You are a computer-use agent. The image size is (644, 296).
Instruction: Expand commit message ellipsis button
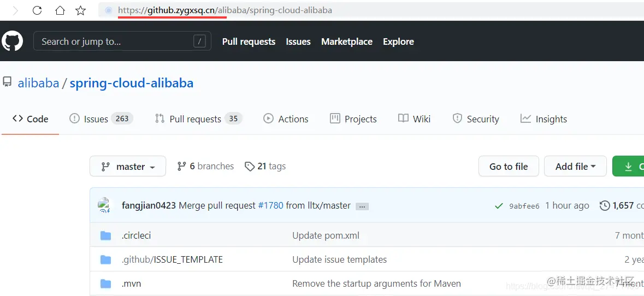pyautogui.click(x=362, y=206)
